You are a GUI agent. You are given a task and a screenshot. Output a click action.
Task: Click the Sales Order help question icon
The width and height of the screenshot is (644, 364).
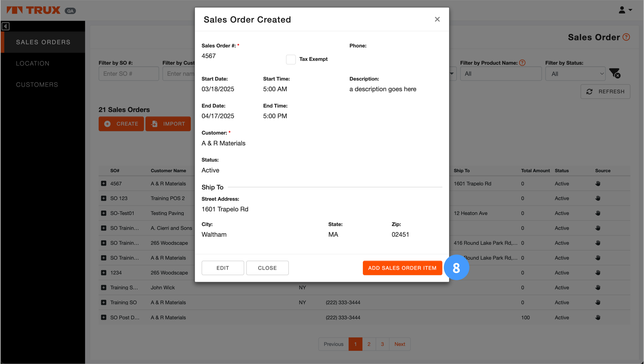point(626,37)
